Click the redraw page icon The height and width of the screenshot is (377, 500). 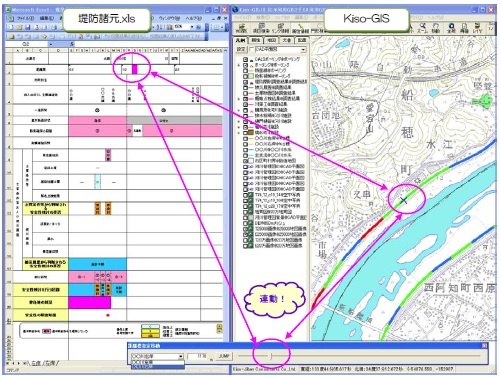click(x=464, y=27)
